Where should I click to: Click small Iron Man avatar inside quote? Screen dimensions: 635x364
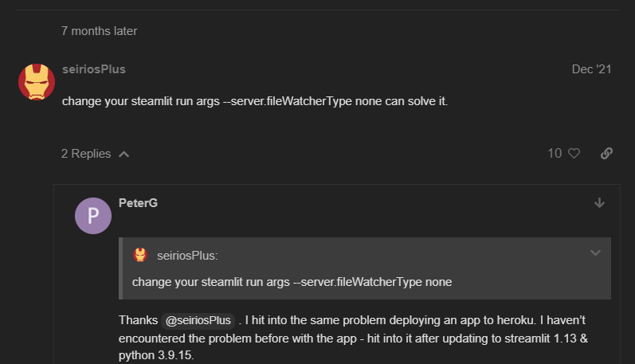click(140, 255)
